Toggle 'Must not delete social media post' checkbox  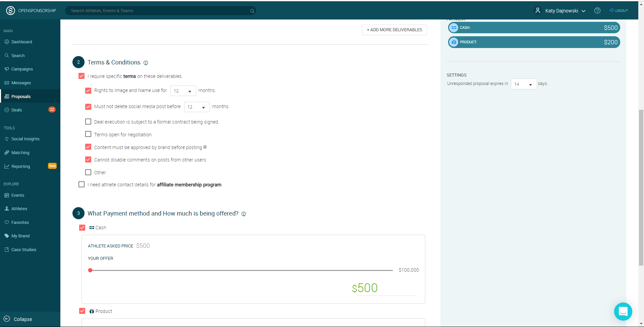pyautogui.click(x=88, y=106)
